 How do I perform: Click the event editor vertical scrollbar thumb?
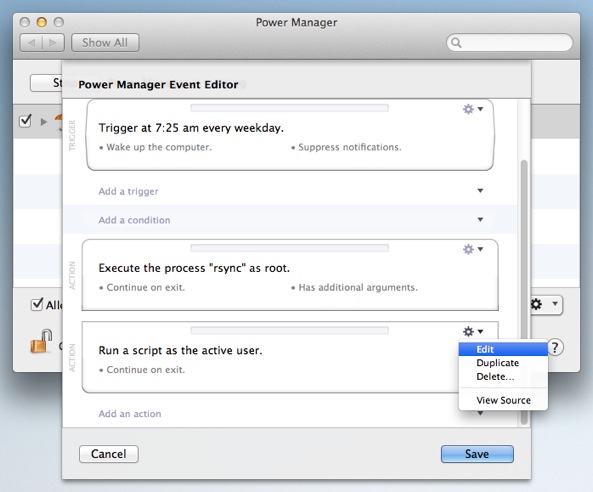[524, 291]
